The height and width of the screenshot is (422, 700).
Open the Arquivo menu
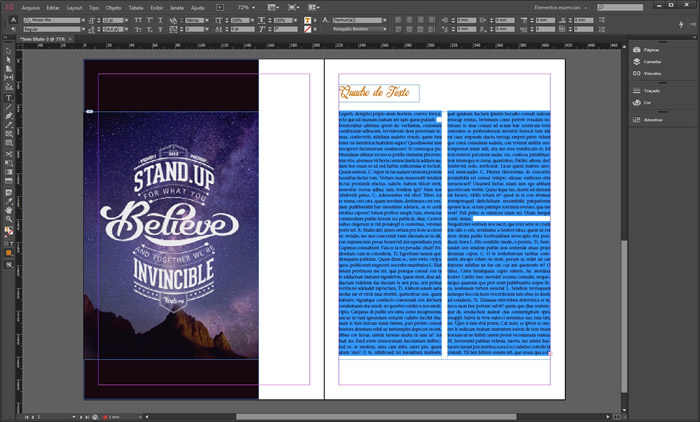click(x=31, y=7)
